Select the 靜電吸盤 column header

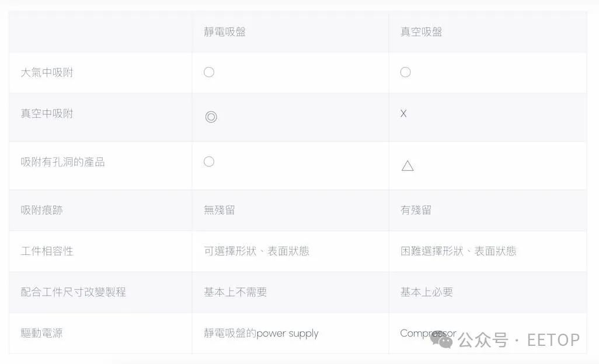pyautogui.click(x=225, y=32)
